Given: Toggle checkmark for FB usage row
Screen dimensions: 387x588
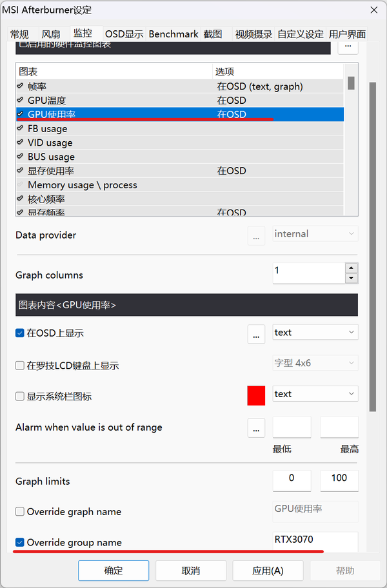Looking at the screenshot, I should [21, 129].
